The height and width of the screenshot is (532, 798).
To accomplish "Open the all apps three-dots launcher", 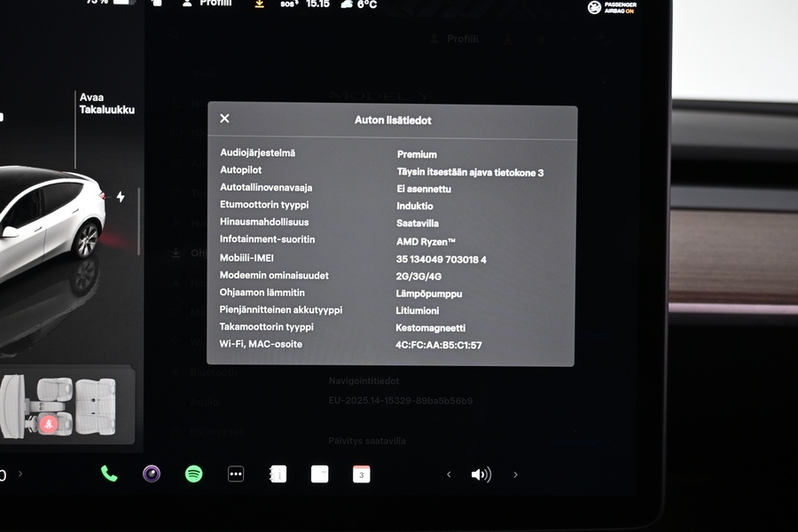I will coord(236,473).
